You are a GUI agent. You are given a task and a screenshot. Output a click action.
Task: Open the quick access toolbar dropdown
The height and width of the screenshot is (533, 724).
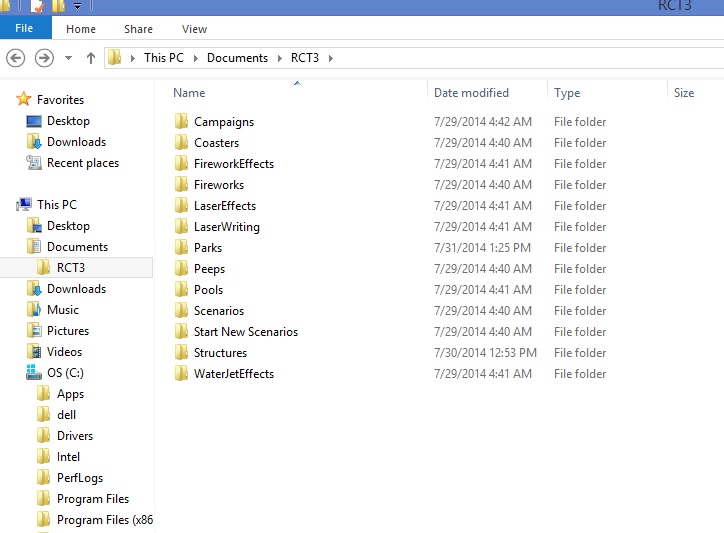(x=78, y=6)
